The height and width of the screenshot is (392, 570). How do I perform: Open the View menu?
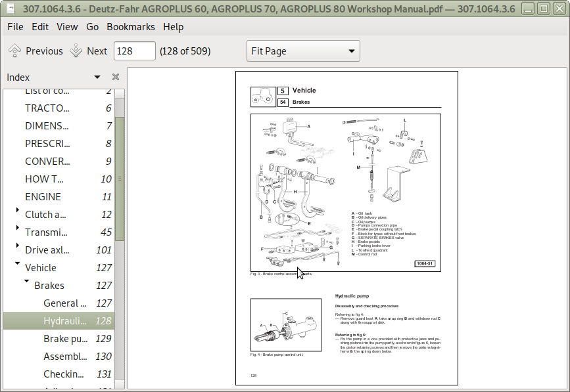click(x=67, y=27)
